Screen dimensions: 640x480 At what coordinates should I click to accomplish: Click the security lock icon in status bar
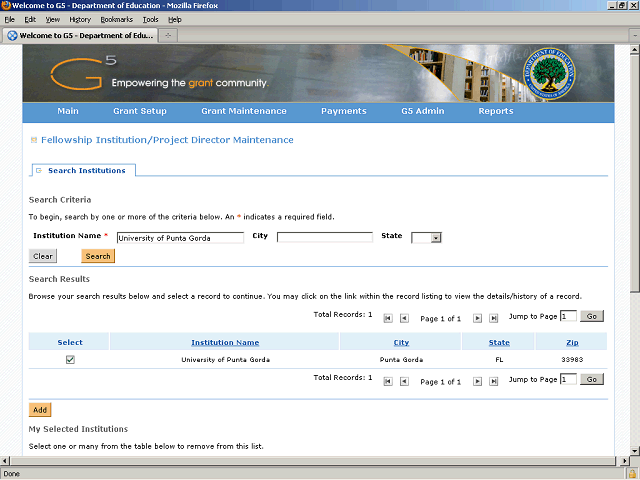(x=632, y=474)
